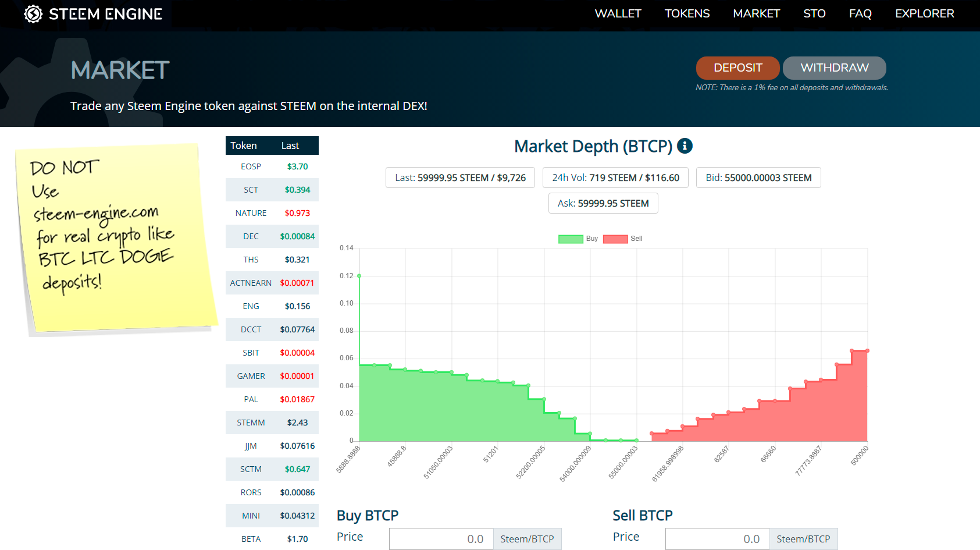Go to the TOKENS page

point(687,13)
